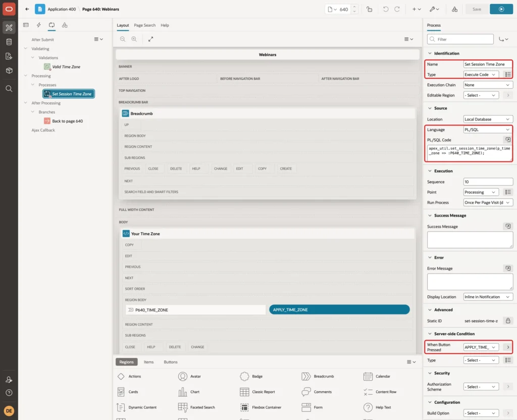The image size is (517, 420).
Task: Run the page with the play button
Action: point(501,9)
